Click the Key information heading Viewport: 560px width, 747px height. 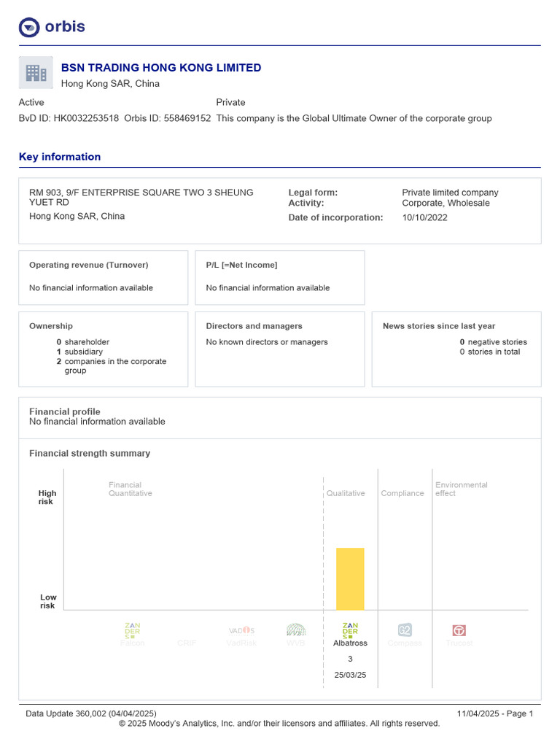[x=60, y=157]
